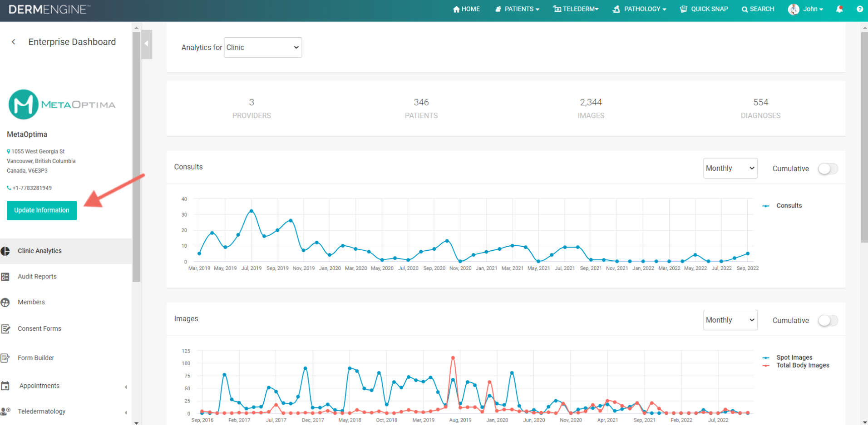Click the Patients icon in navbar
Screen dimensions: 868x432
[x=498, y=9]
